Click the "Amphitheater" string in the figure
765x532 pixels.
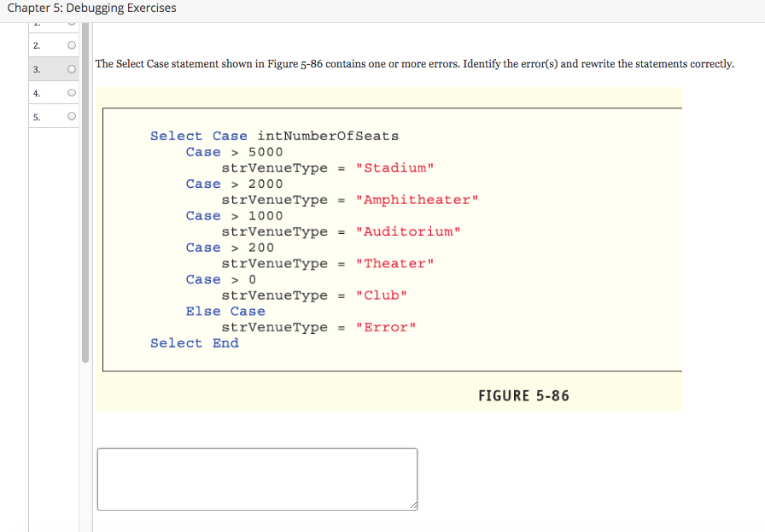pos(417,200)
